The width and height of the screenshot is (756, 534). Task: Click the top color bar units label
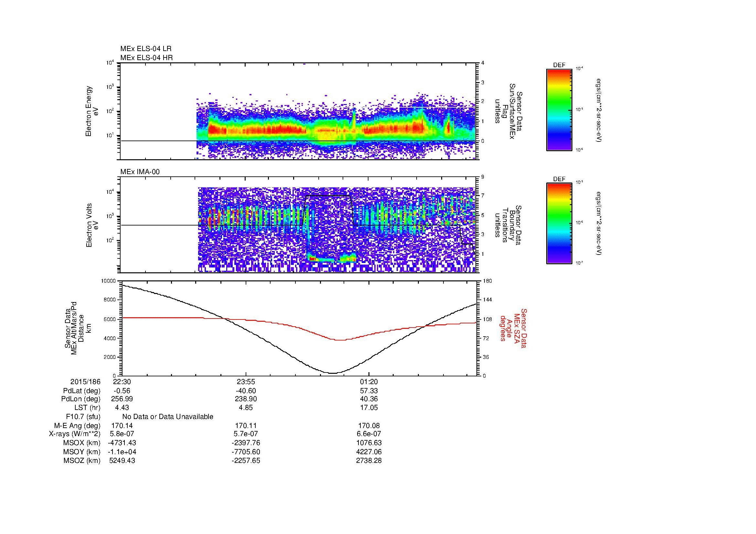point(599,110)
